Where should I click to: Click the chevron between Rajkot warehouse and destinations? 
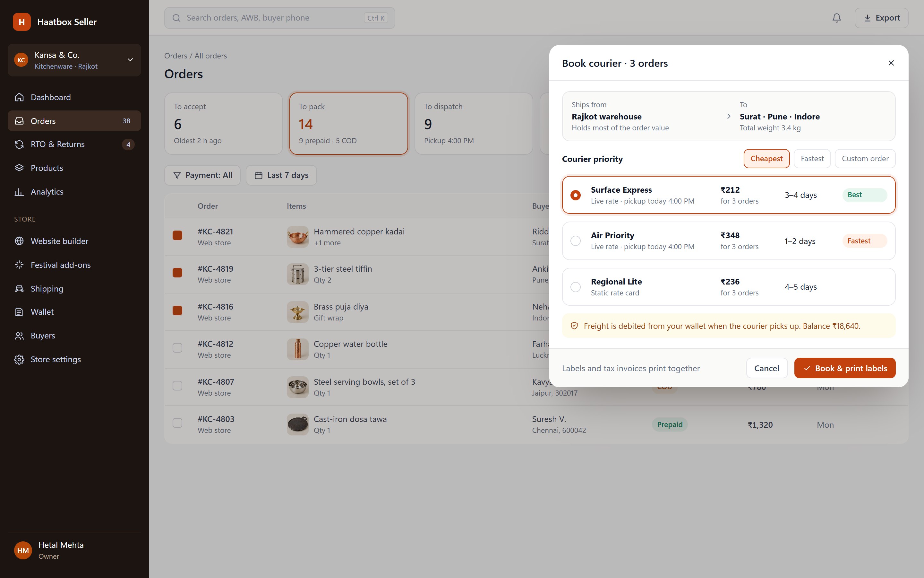click(x=729, y=116)
